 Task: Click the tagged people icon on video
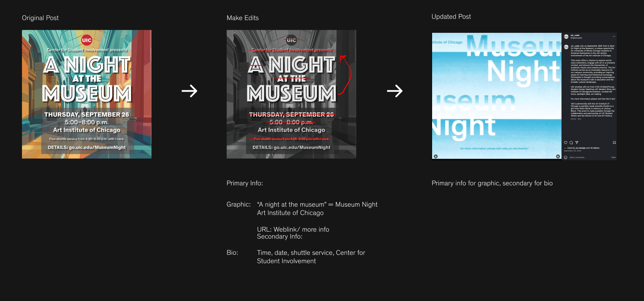pos(436,156)
